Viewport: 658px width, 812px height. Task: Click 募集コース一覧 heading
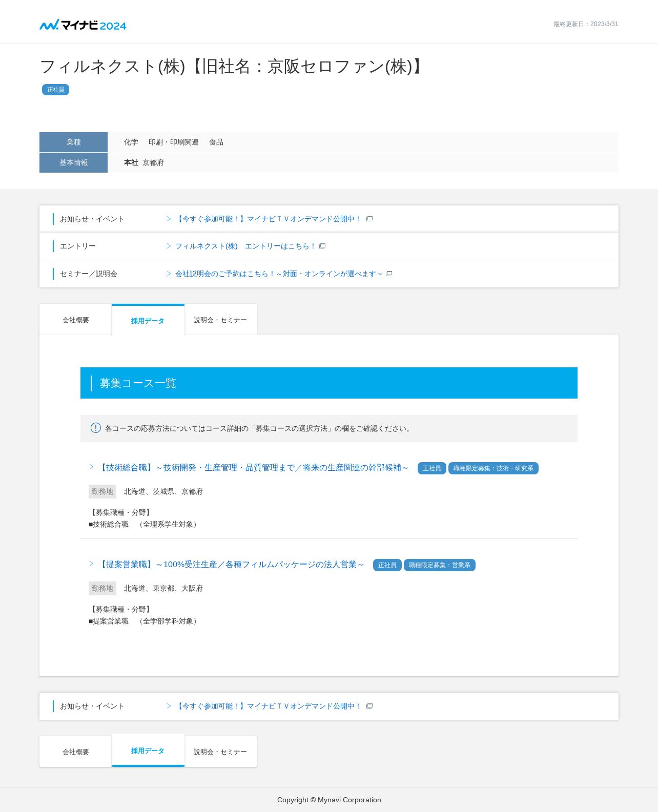coord(138,383)
